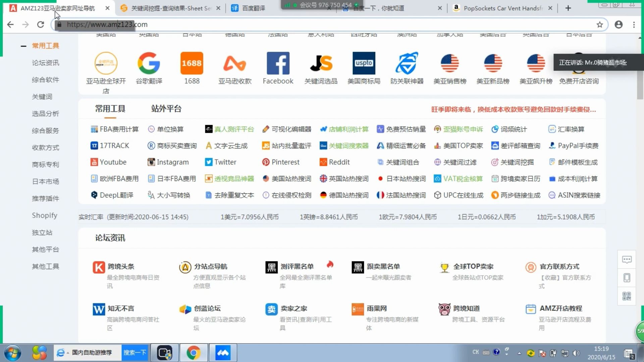Screen dimensions: 644x362
Task: Click the 跨境知道 owl icon
Action: [x=444, y=309]
